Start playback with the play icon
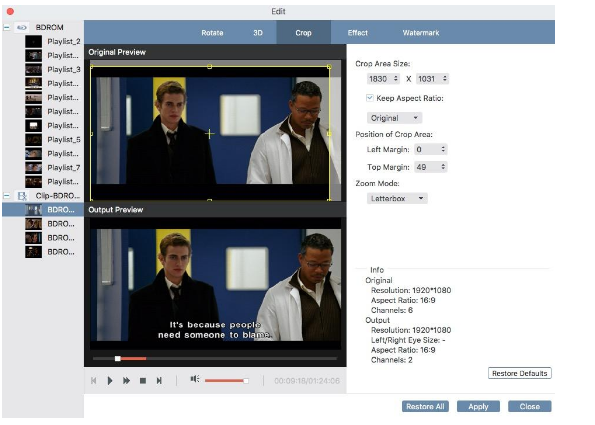The image size is (595, 425). click(110, 381)
